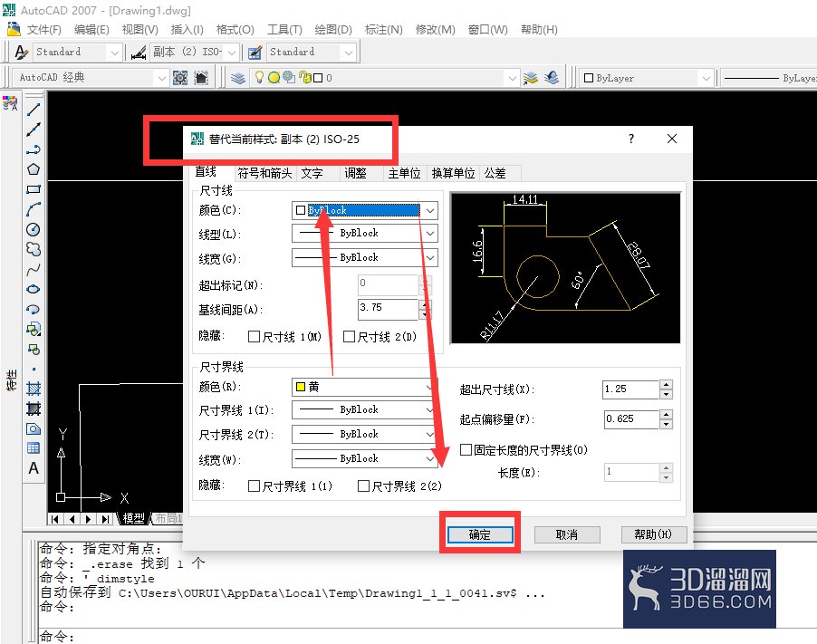This screenshot has height=644, width=817.
Task: Click the 取消 button
Action: 567,534
